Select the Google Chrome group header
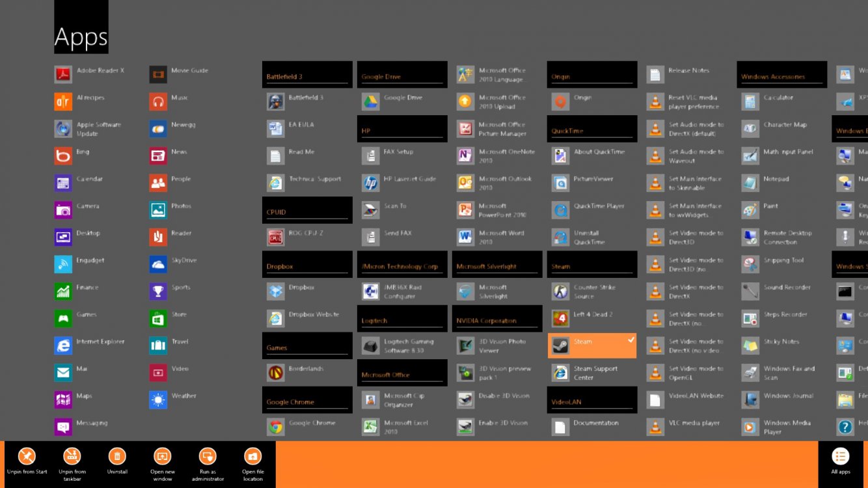868x488 pixels. (x=307, y=400)
